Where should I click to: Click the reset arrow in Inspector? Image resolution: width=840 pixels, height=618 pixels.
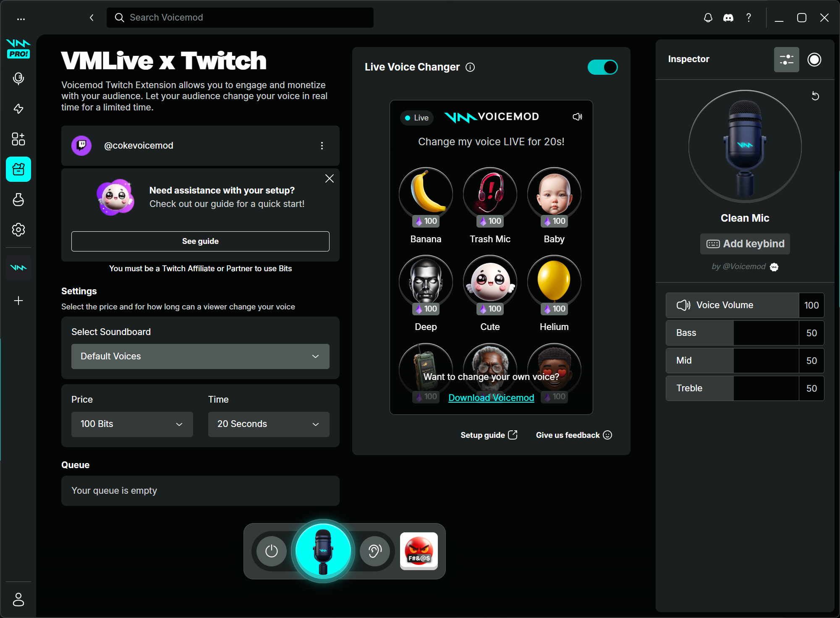[815, 96]
